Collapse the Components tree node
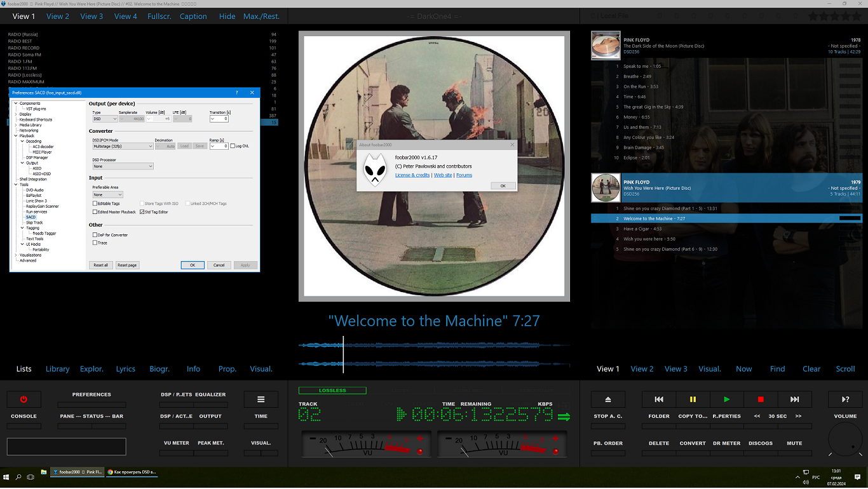Screen dimensions: 868x489 pos(16,103)
